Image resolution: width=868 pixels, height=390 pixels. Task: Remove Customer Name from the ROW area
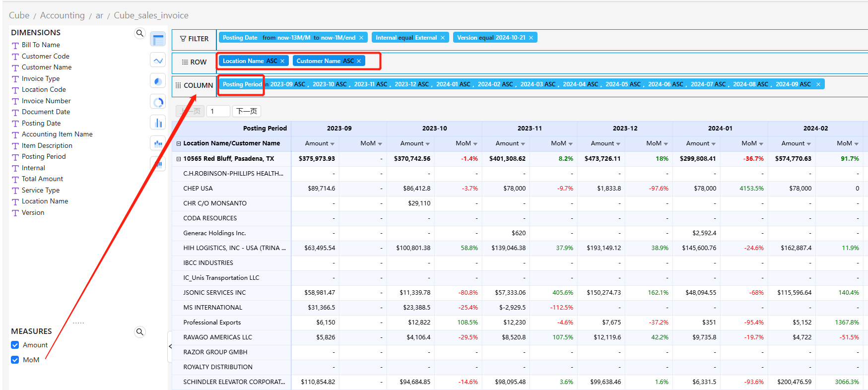tap(359, 61)
